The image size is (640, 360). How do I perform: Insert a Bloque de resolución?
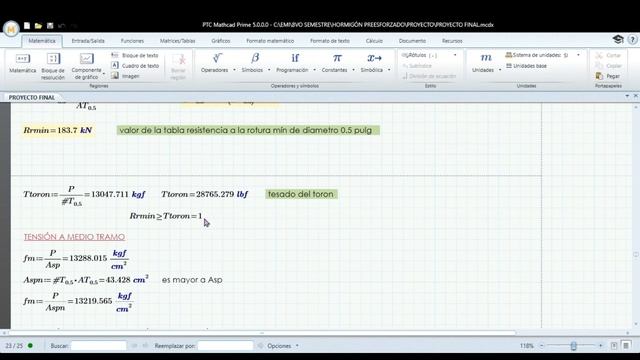(53, 66)
